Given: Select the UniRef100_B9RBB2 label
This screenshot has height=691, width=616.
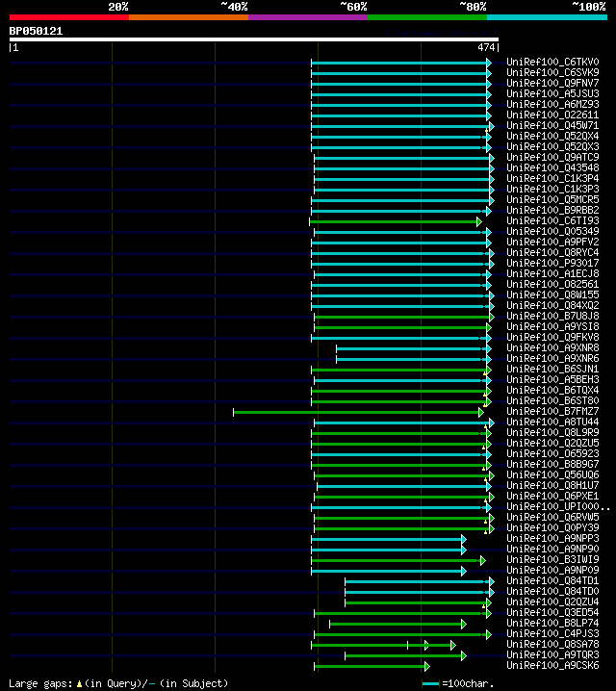Looking at the screenshot, I should 552,210.
